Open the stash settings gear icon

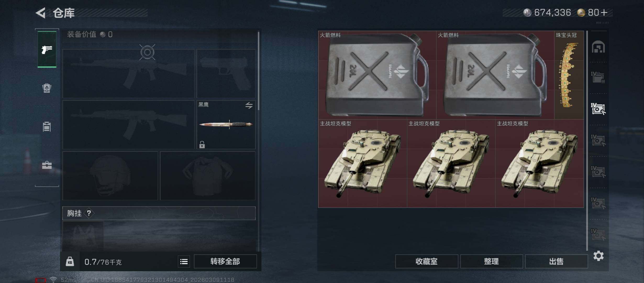[598, 256]
